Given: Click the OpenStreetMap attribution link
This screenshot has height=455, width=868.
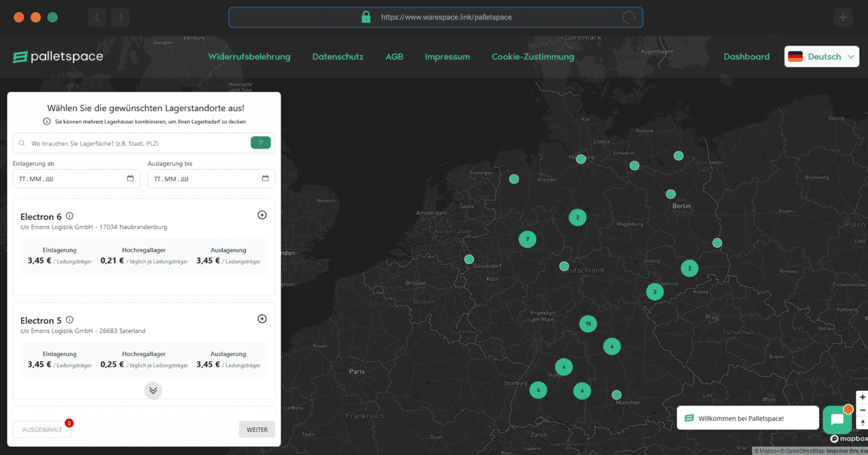Looking at the screenshot, I should point(803,451).
